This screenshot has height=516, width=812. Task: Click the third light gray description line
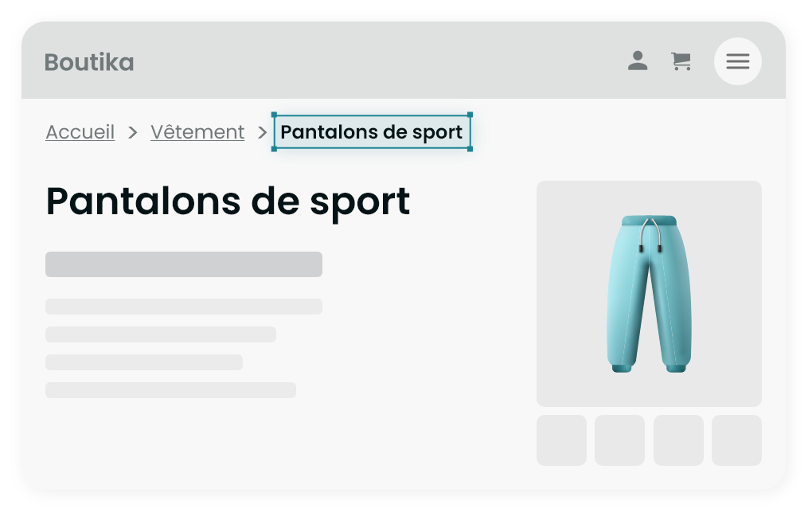click(x=144, y=362)
